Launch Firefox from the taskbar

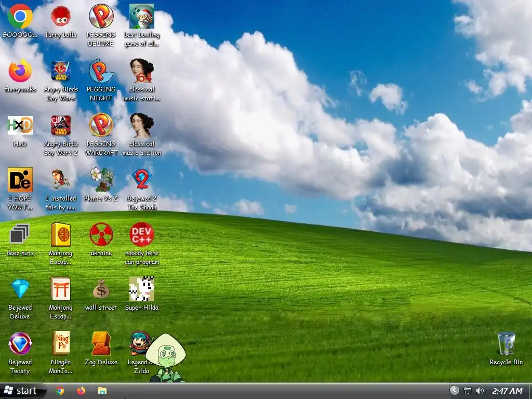(81, 391)
